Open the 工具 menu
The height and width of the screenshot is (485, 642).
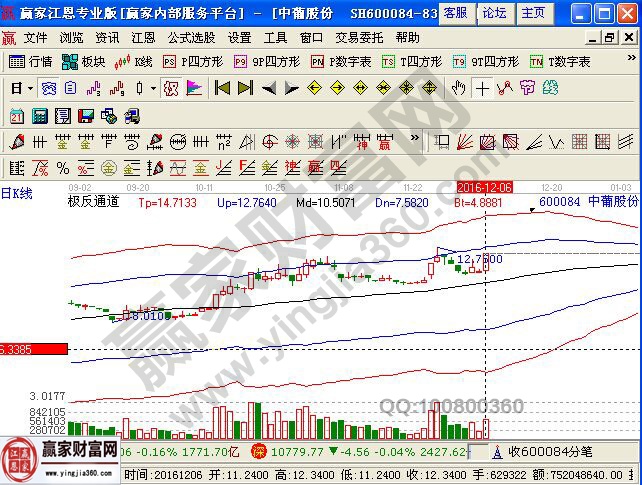[276, 38]
